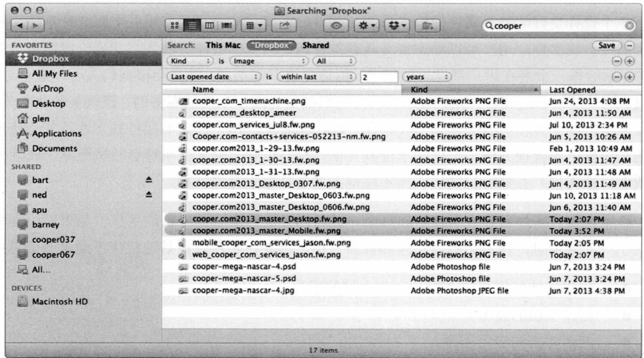Click the web_cooper_com_services_jason.fw.png file icon
The width and height of the screenshot is (644, 358).
point(183,254)
